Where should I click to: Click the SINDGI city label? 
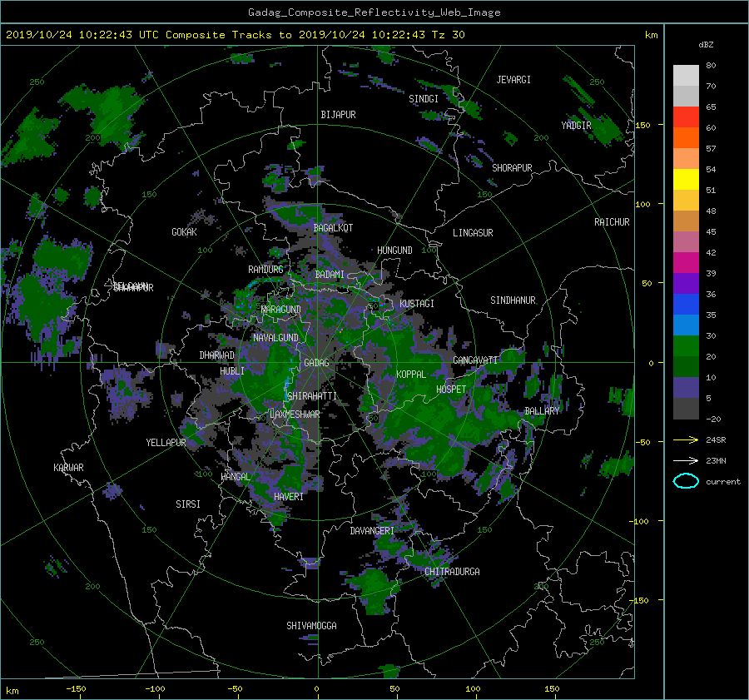(x=424, y=99)
